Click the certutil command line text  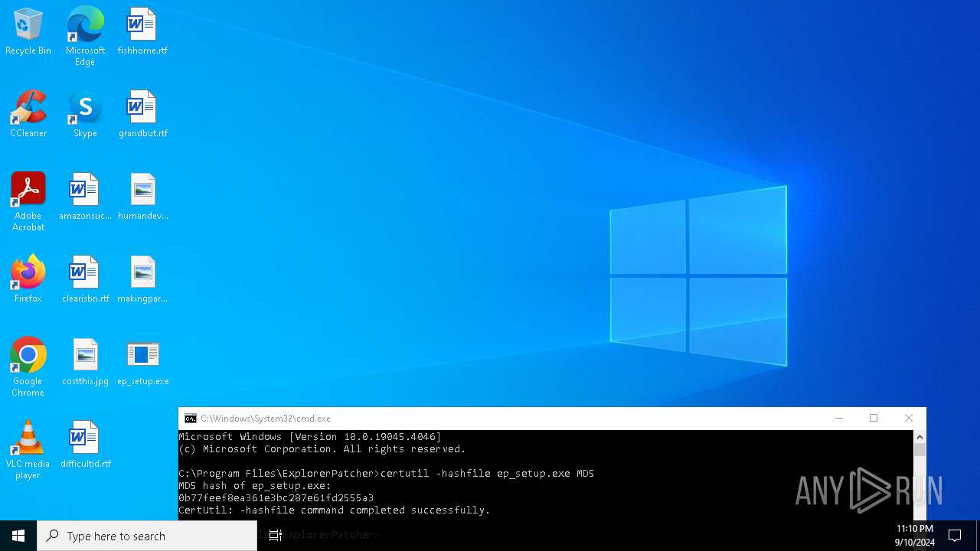coord(487,474)
